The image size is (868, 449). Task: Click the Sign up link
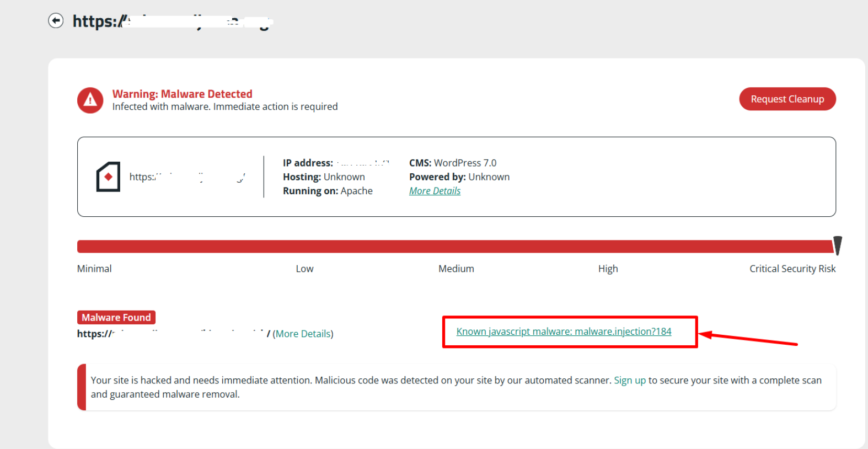tap(630, 380)
